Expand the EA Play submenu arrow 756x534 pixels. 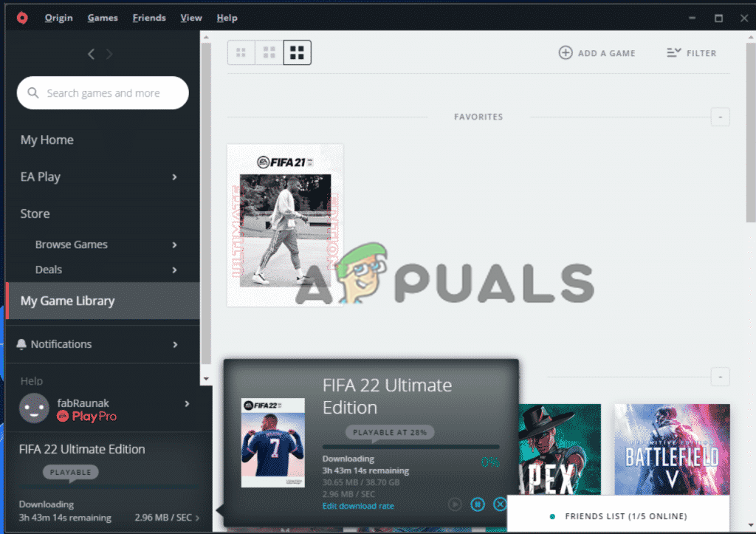point(174,177)
